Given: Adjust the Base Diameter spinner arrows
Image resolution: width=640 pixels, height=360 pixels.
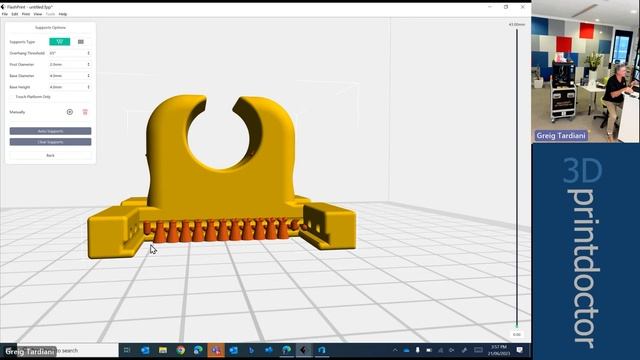Looking at the screenshot, I should [x=89, y=76].
